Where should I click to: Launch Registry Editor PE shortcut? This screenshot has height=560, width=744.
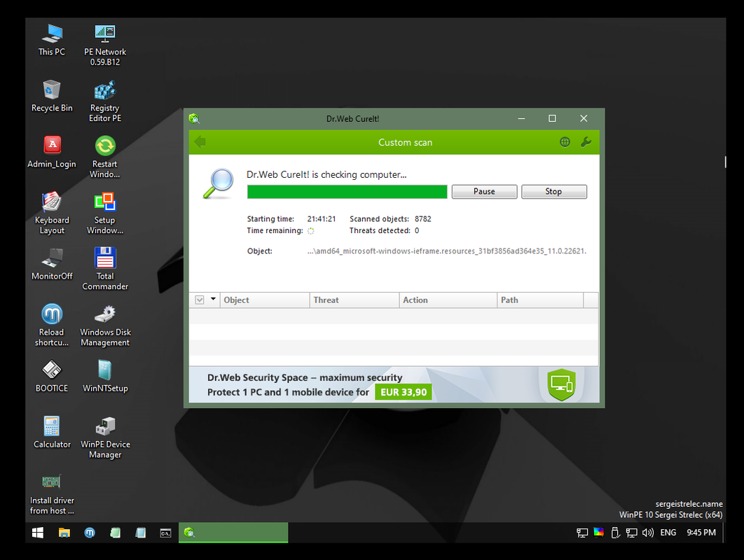(105, 101)
